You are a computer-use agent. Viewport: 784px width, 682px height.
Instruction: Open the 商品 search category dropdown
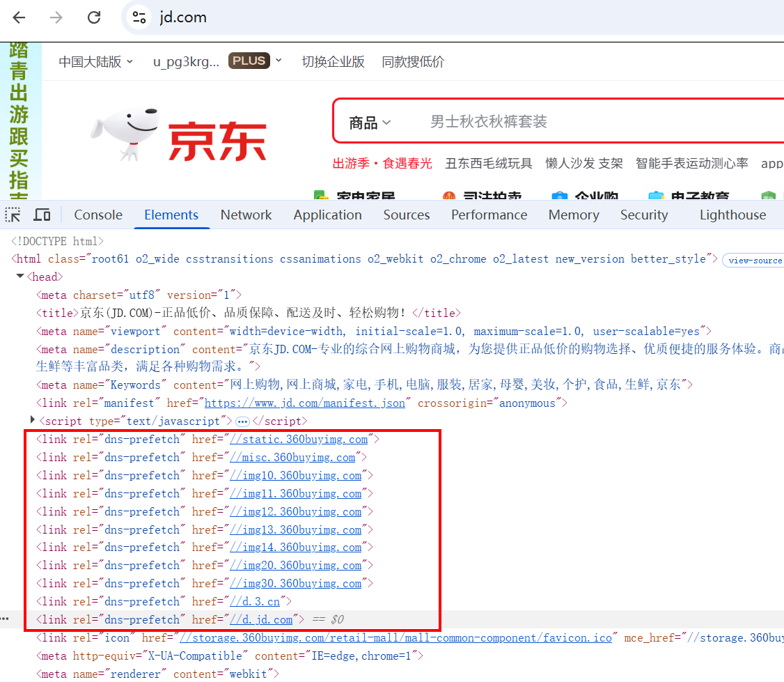pyautogui.click(x=370, y=122)
